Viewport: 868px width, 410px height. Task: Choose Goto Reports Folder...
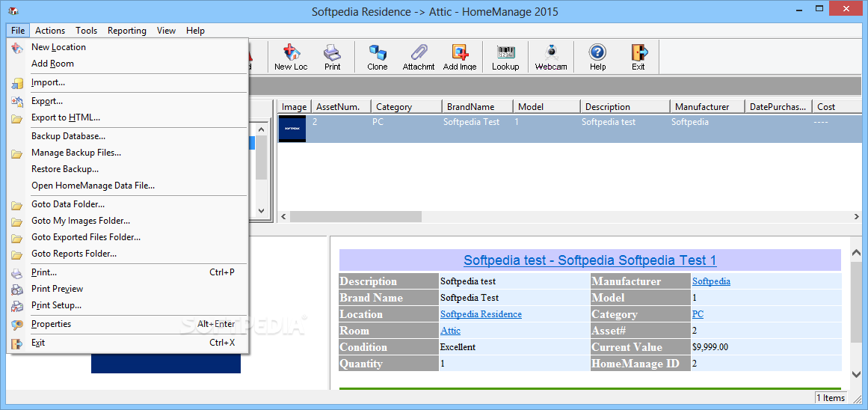128,254
